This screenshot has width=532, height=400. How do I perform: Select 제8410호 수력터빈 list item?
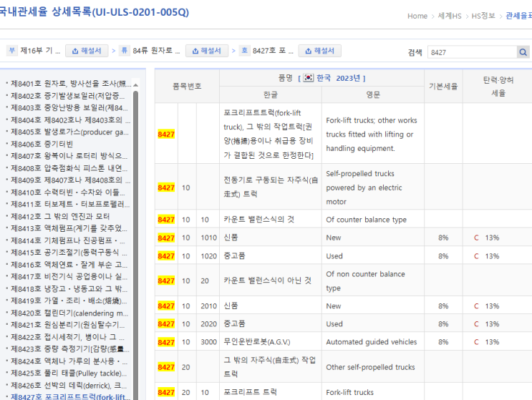point(67,192)
